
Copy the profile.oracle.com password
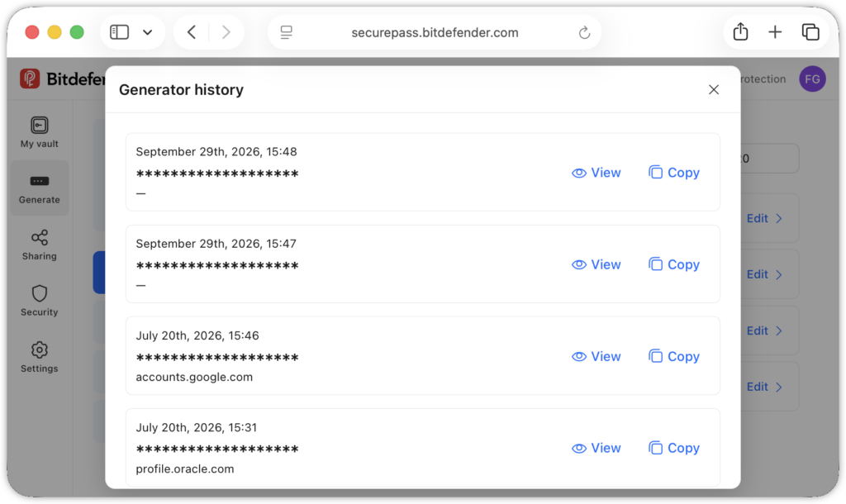point(674,448)
